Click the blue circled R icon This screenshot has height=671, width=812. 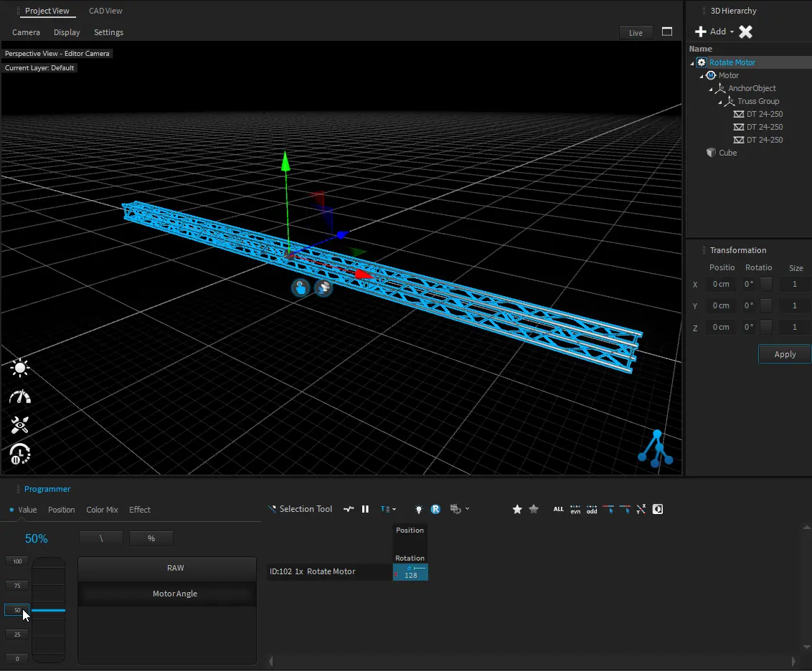point(435,509)
